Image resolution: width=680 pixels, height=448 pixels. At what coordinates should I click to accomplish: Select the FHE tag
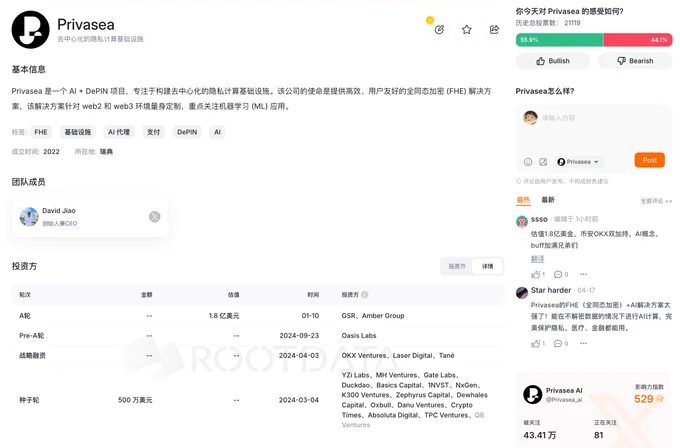tap(41, 132)
